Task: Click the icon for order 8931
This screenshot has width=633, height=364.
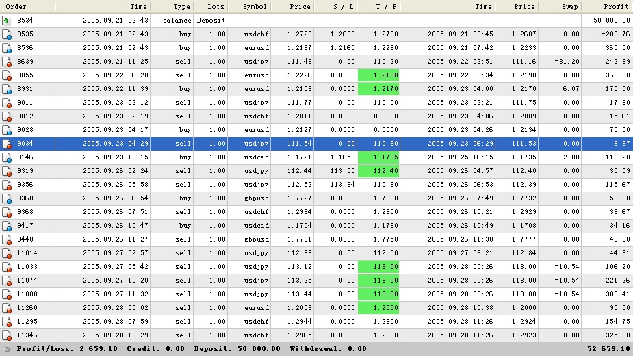Action: 7,89
